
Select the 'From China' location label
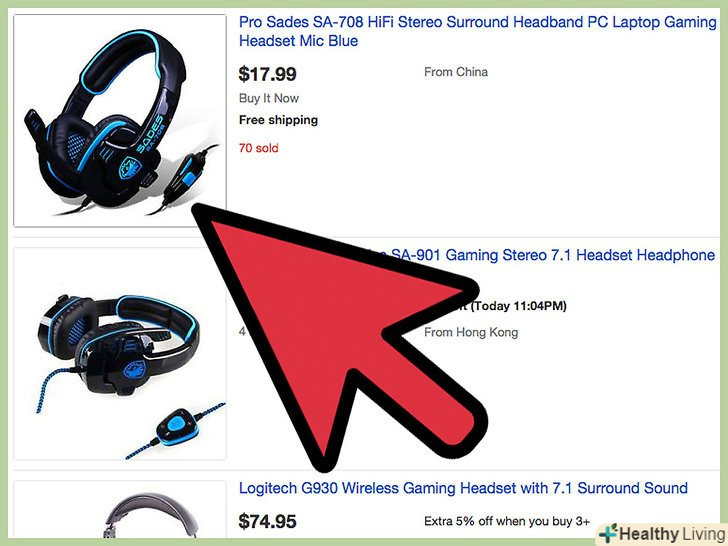point(456,72)
